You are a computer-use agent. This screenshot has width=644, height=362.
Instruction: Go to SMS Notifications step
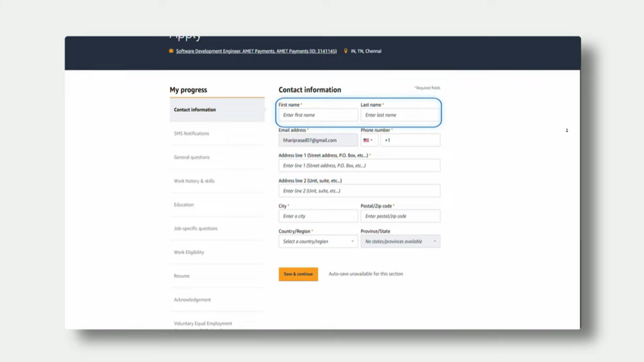[x=192, y=133]
